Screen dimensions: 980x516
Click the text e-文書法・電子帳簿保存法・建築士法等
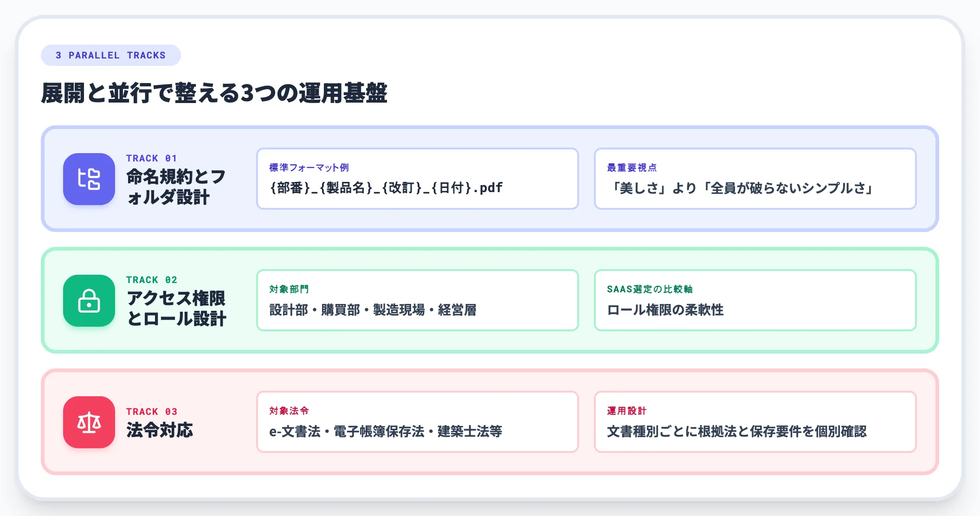coord(386,431)
